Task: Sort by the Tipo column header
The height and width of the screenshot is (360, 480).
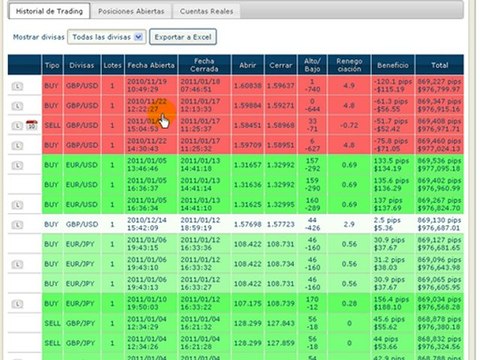Action: (x=52, y=65)
